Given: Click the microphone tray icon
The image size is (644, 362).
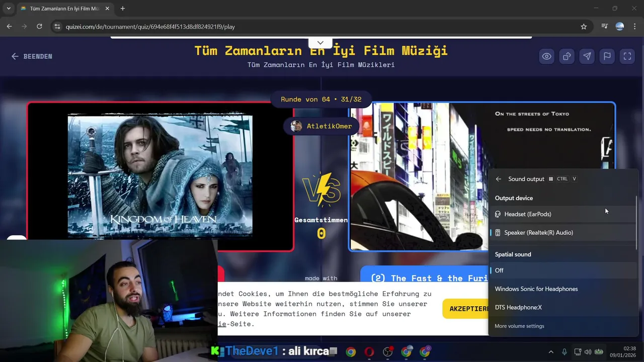Looking at the screenshot, I should pyautogui.click(x=565, y=352).
